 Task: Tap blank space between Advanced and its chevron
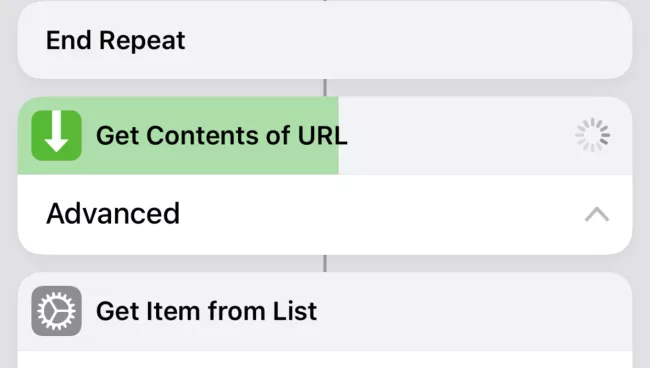381,215
